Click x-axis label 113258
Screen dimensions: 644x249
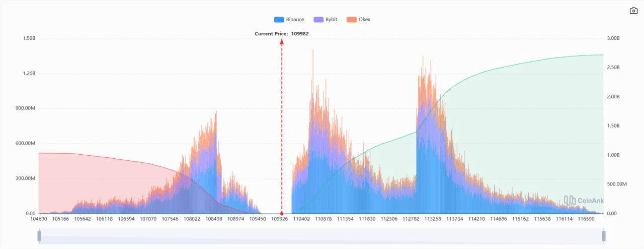pos(433,219)
